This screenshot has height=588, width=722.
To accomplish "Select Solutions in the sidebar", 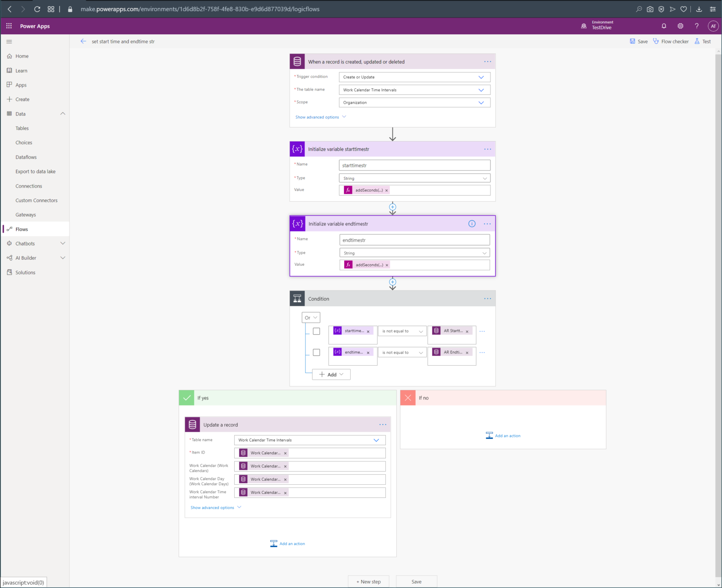I will [x=25, y=272].
